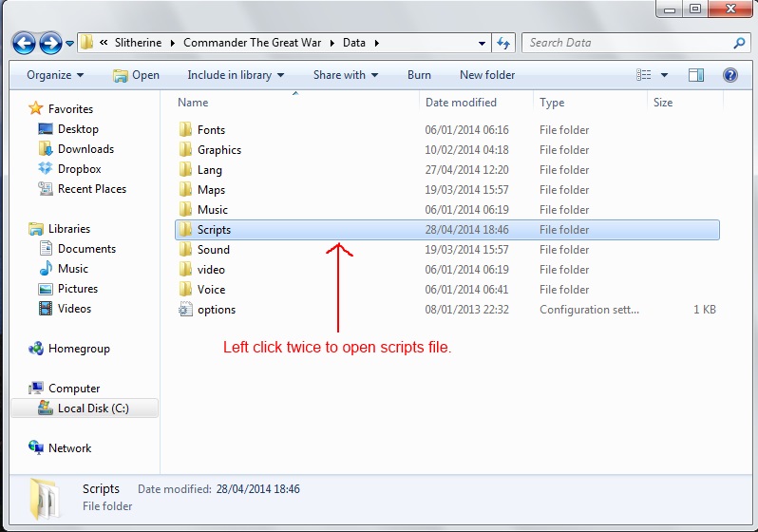Open Music library in the sidebar
The height and width of the screenshot is (532, 758).
click(72, 269)
